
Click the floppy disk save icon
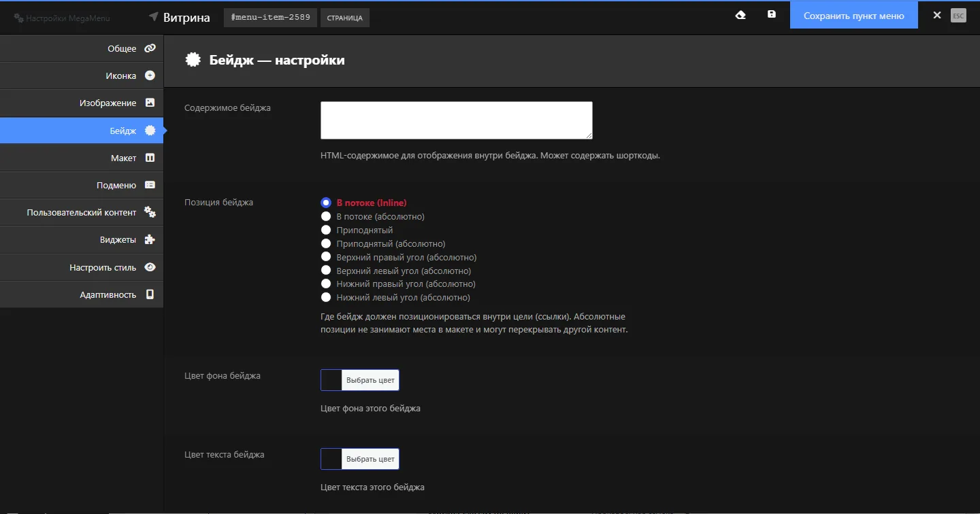pos(772,14)
